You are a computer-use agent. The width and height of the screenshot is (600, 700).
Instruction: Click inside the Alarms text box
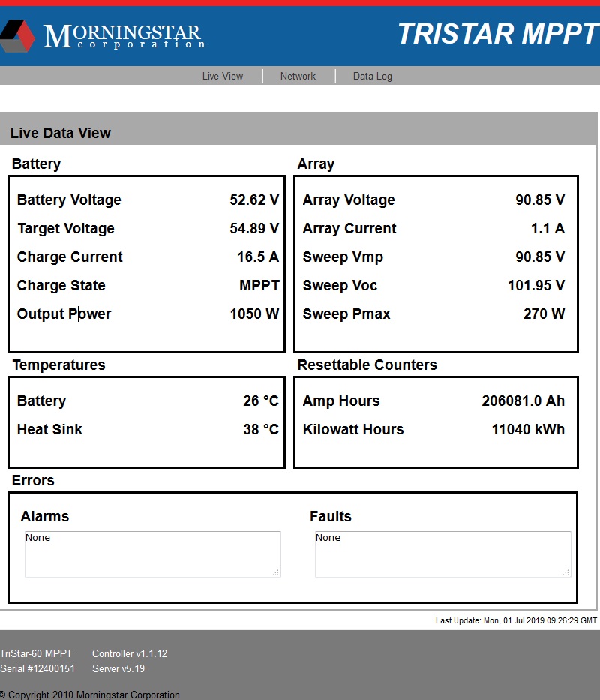(152, 554)
